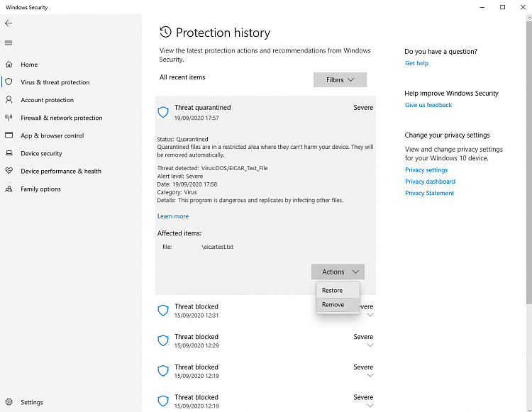
Task: Click the Device performance & health heart icon
Action: (9, 171)
